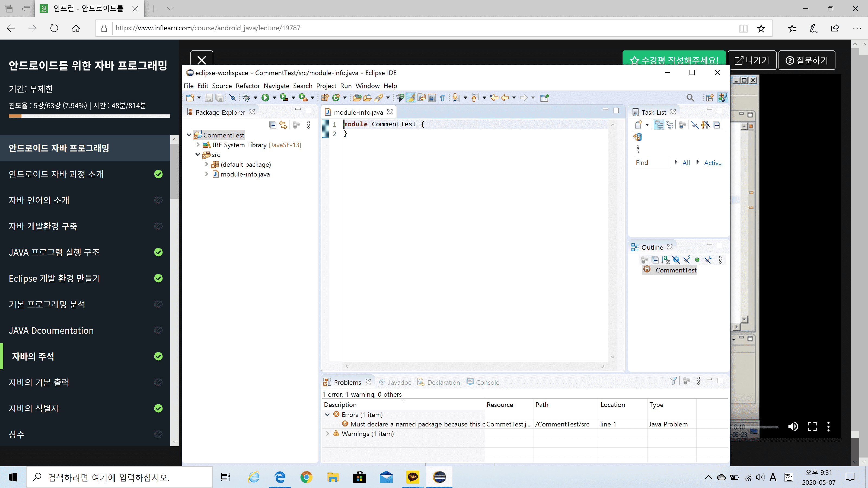Screen dimensions: 868x488
Task: Click the New Java Package icon
Action: pyautogui.click(x=324, y=98)
